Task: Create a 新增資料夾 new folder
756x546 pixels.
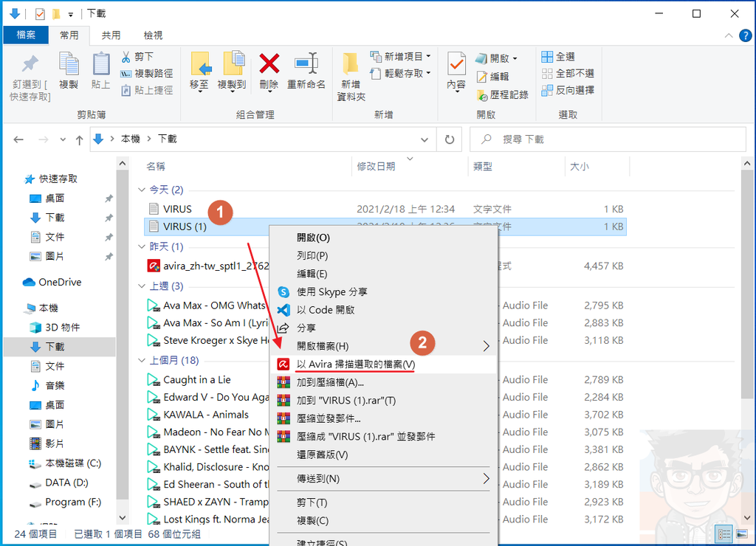Action: coord(351,76)
